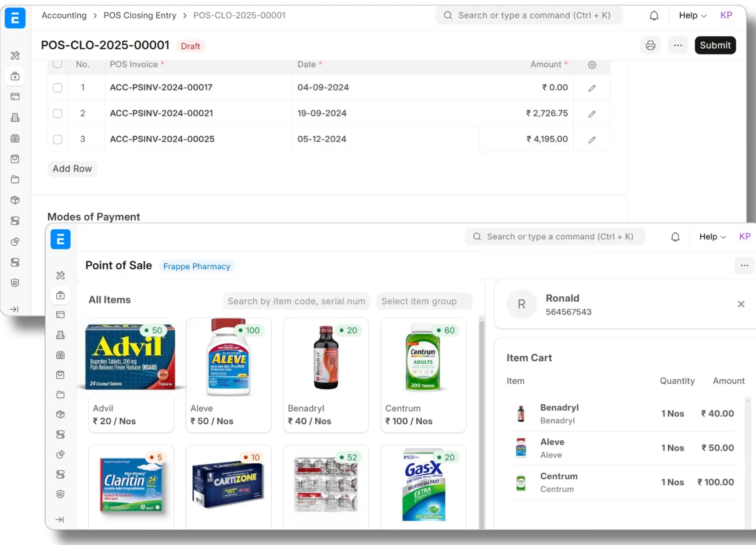
Task: Open Aleve row in Item Cart
Action: [623, 448]
